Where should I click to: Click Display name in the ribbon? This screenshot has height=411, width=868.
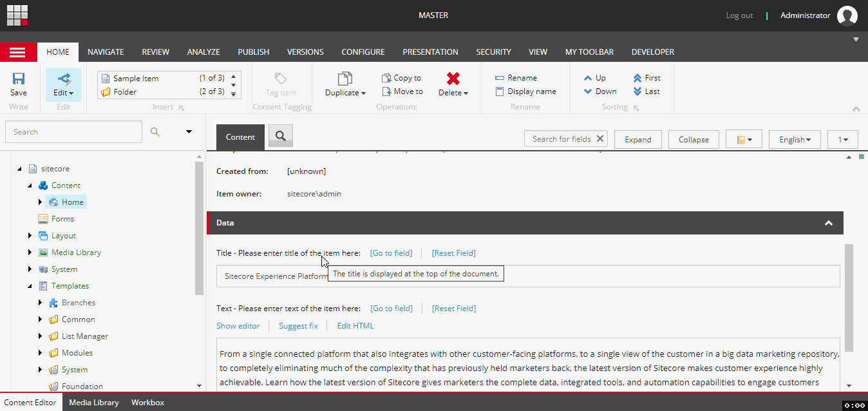[x=525, y=91]
